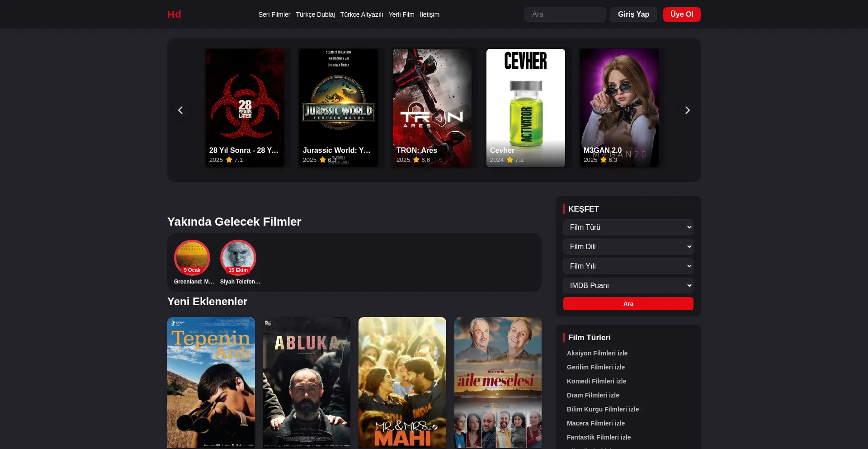Go to previous slide in movie carousel
868x449 pixels.
pos(180,110)
